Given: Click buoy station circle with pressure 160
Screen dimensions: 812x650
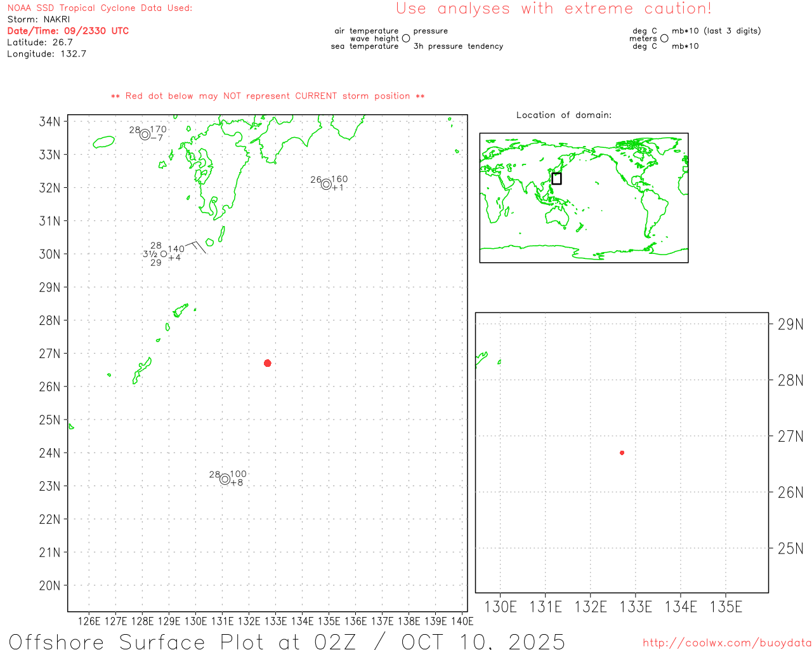Looking at the screenshot, I should click(326, 185).
